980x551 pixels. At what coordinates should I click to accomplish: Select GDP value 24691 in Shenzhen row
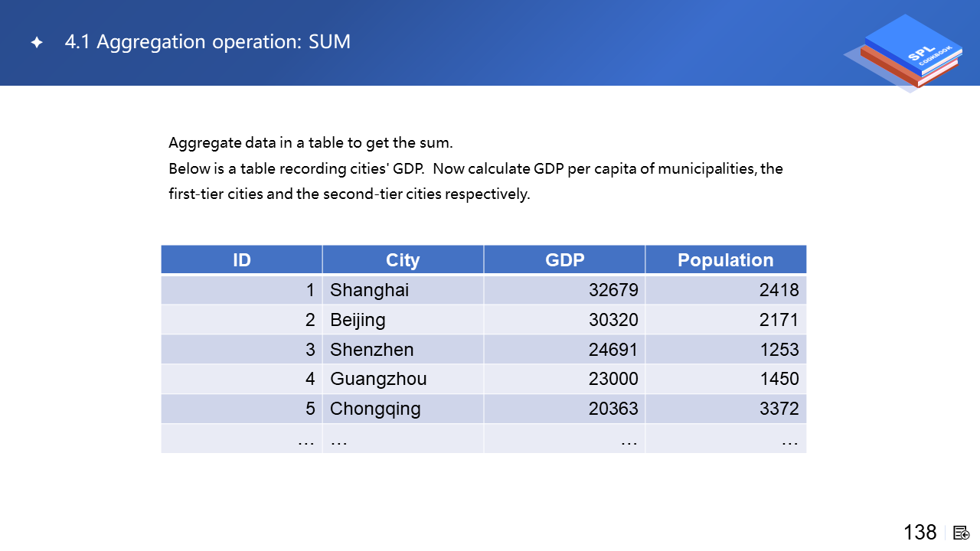[613, 350]
